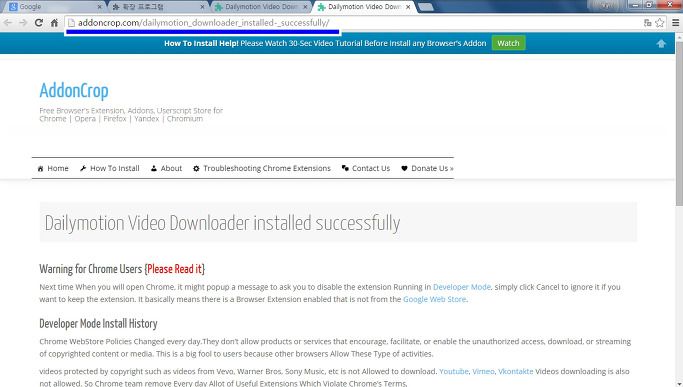Click the house icon beside Home
Viewport: 683px width, 387px height.
[41, 169]
